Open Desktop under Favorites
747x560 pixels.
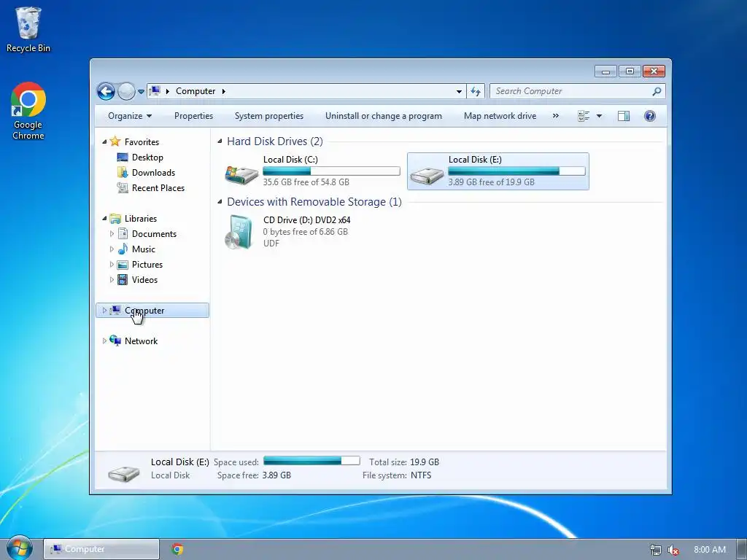point(147,157)
